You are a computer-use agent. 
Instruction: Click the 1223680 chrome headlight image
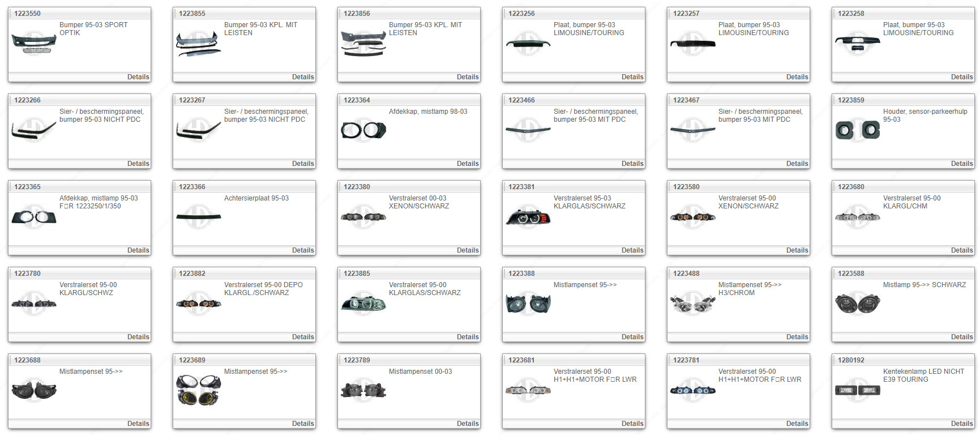point(858,217)
